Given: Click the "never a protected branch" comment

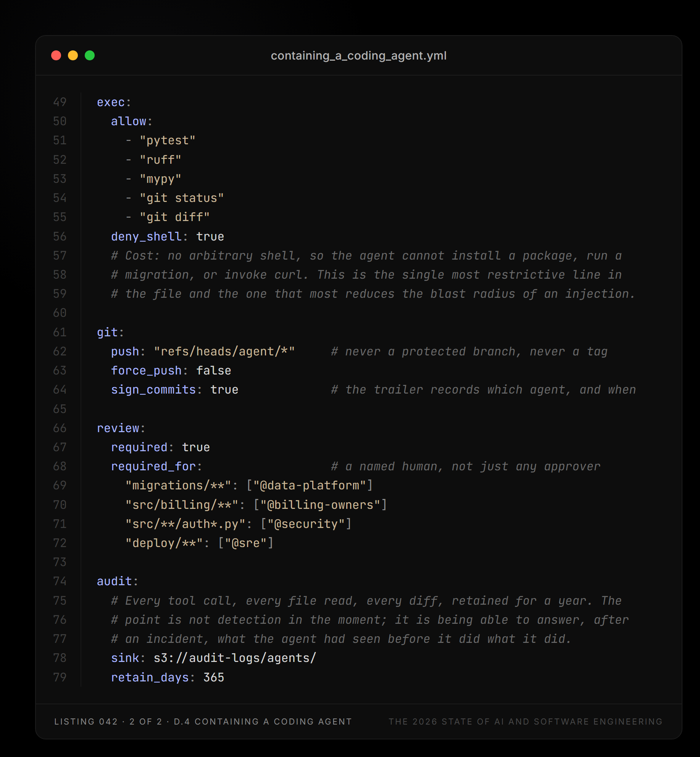Looking at the screenshot, I should (469, 352).
